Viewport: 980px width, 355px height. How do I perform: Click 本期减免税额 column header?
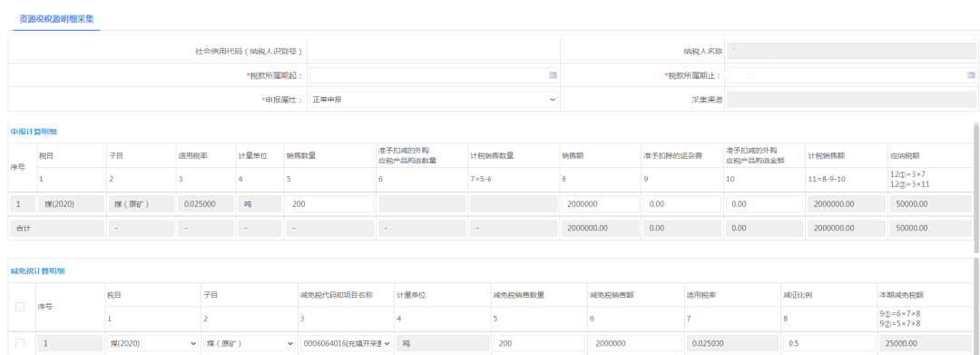901,295
